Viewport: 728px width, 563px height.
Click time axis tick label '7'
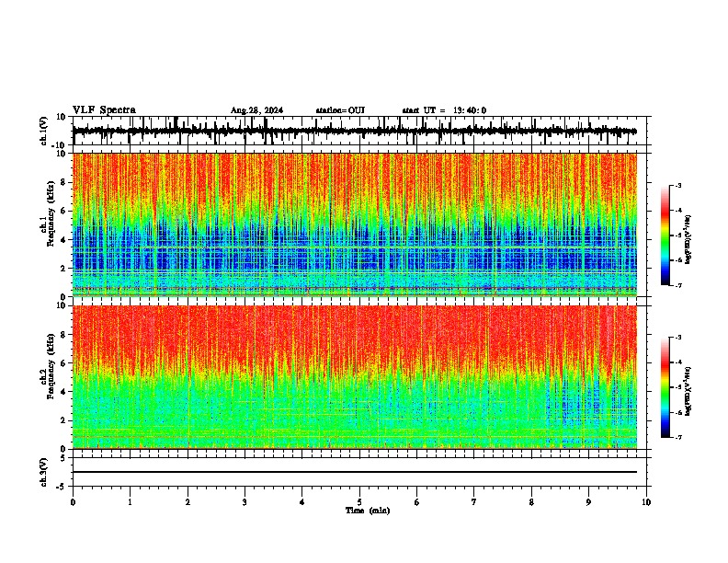[474, 502]
